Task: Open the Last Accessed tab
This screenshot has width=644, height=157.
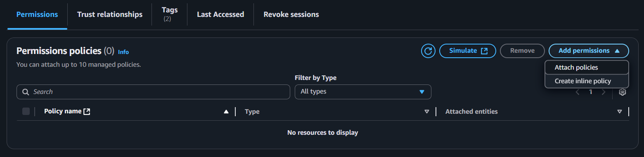Action: [220, 14]
